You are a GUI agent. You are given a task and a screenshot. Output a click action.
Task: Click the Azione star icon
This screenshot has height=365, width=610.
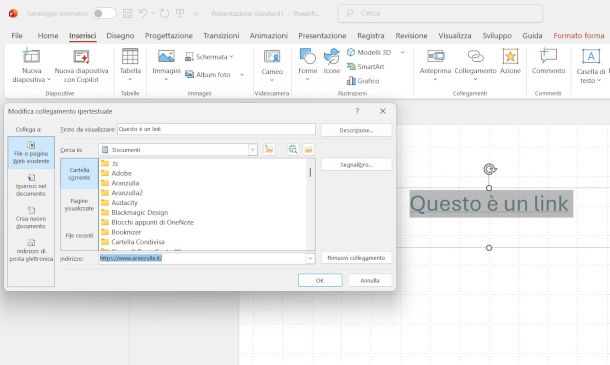[510, 56]
